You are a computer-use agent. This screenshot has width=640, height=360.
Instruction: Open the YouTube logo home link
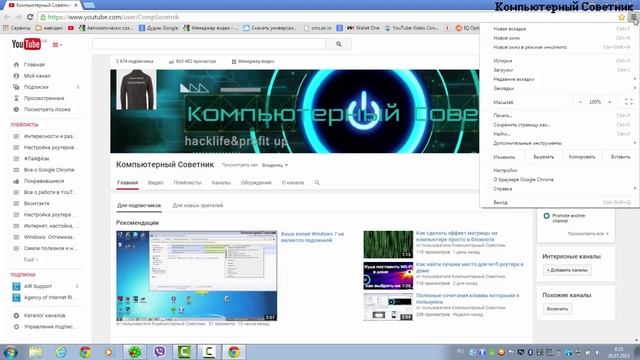coord(27,44)
